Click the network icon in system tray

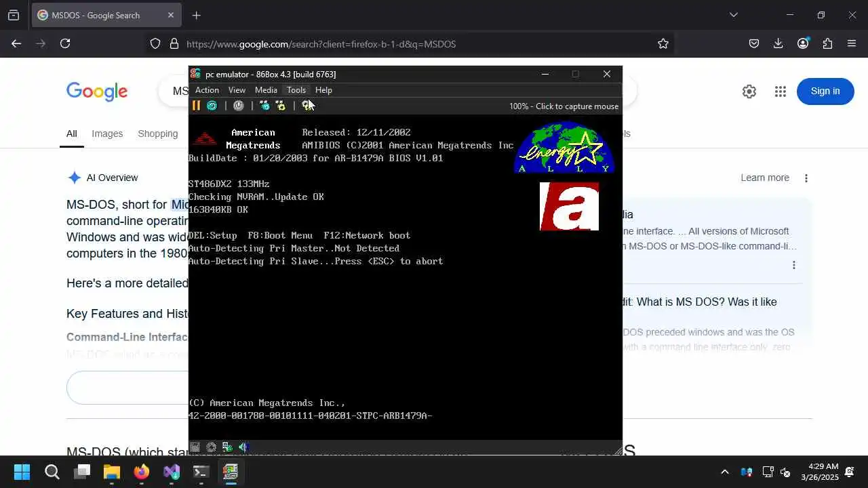point(768,472)
